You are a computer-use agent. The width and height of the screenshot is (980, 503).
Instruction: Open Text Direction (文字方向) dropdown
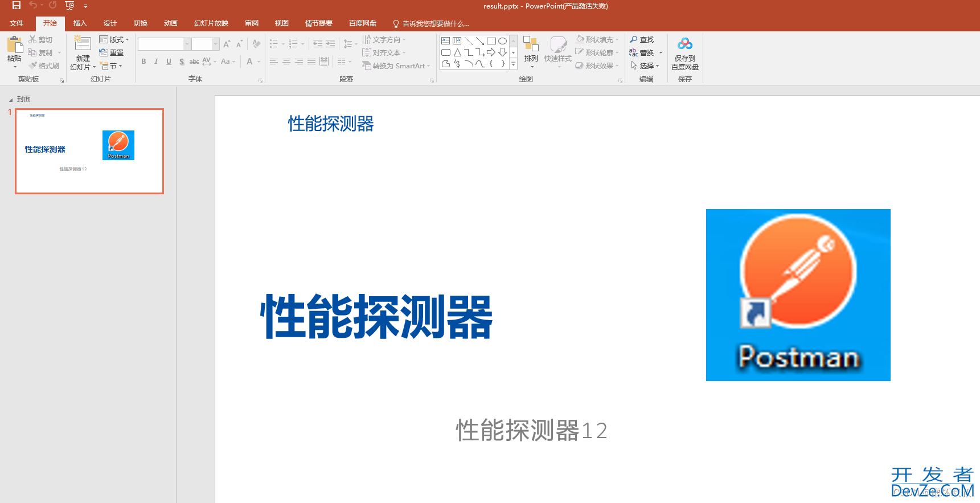[384, 39]
